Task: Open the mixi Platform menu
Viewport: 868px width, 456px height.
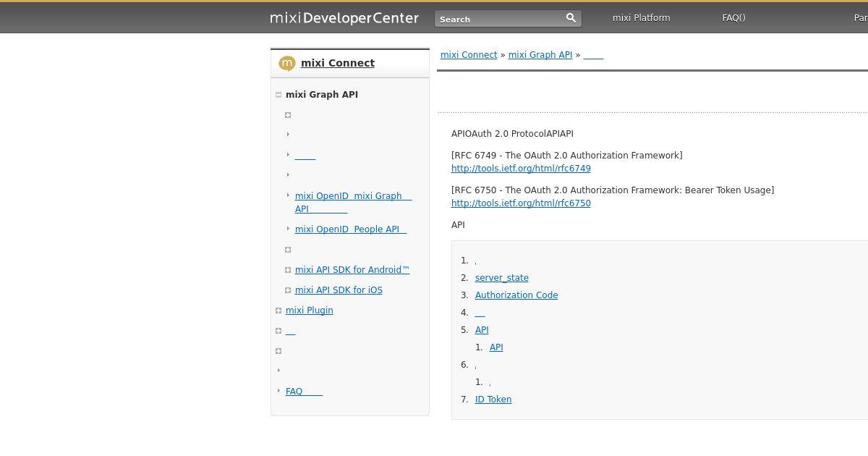Action: [641, 17]
